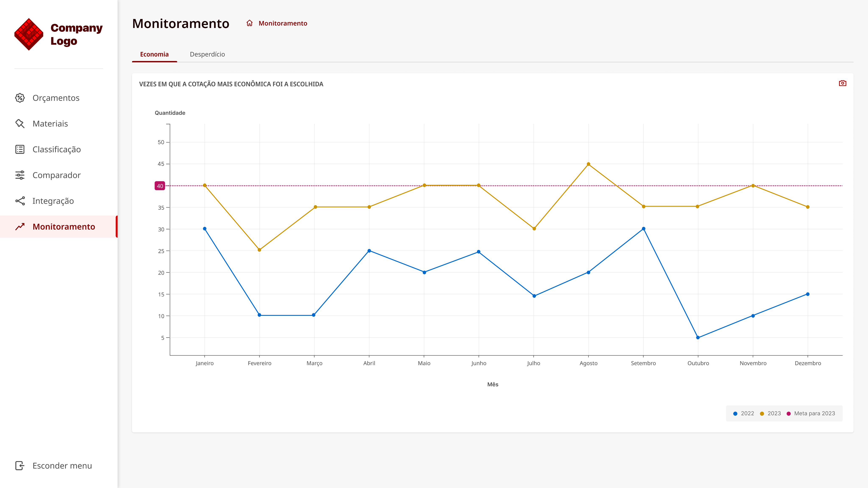Click the 40 goal marker badge
The height and width of the screenshot is (488, 868).
[160, 186]
